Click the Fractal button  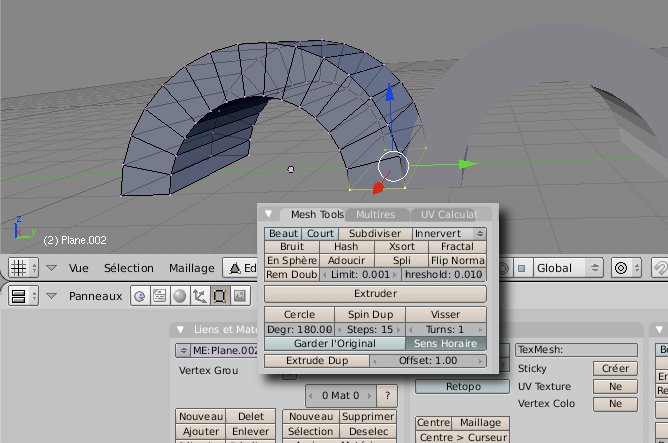point(457,247)
